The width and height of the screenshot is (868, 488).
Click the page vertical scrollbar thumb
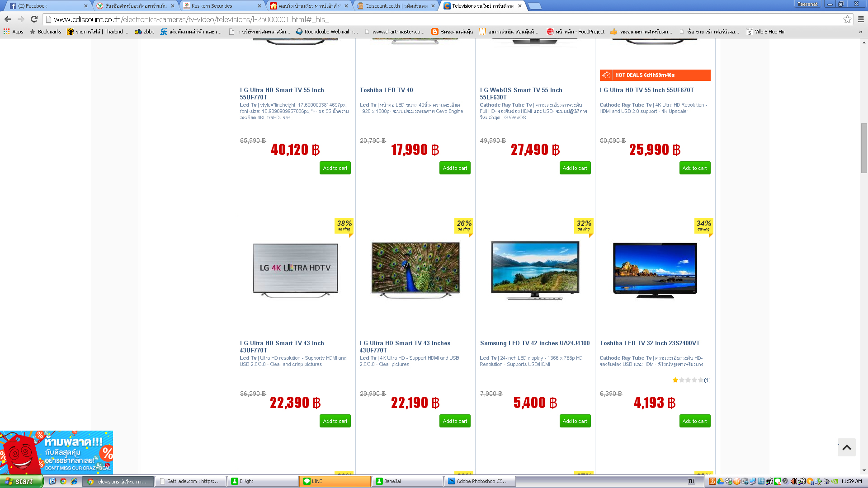pyautogui.click(x=864, y=148)
